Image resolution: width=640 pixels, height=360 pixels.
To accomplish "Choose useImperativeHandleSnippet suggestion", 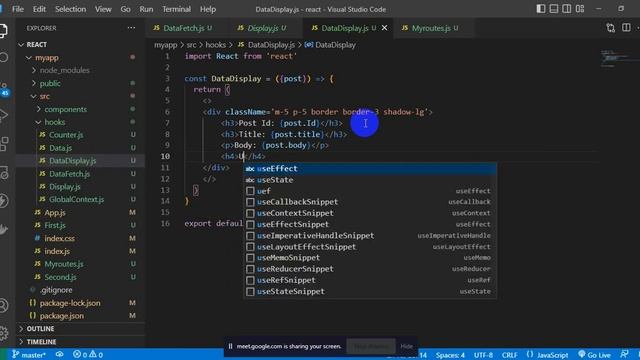I will (x=370, y=236).
